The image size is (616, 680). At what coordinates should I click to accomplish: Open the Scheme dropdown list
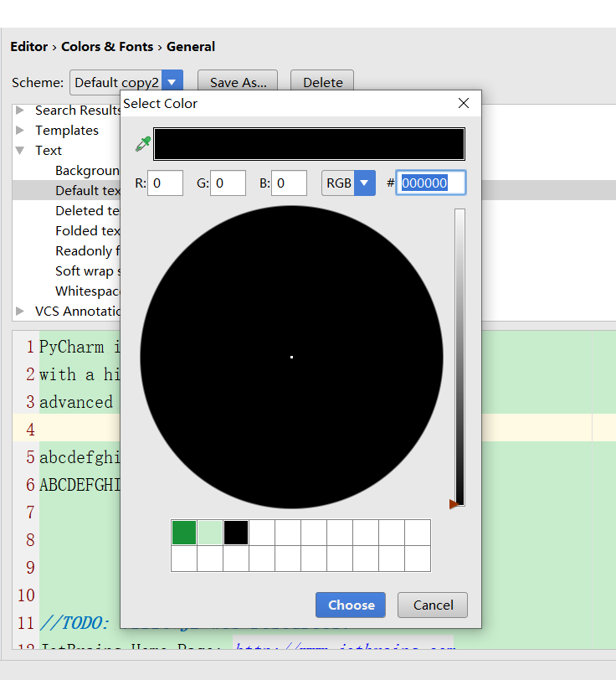[x=172, y=82]
